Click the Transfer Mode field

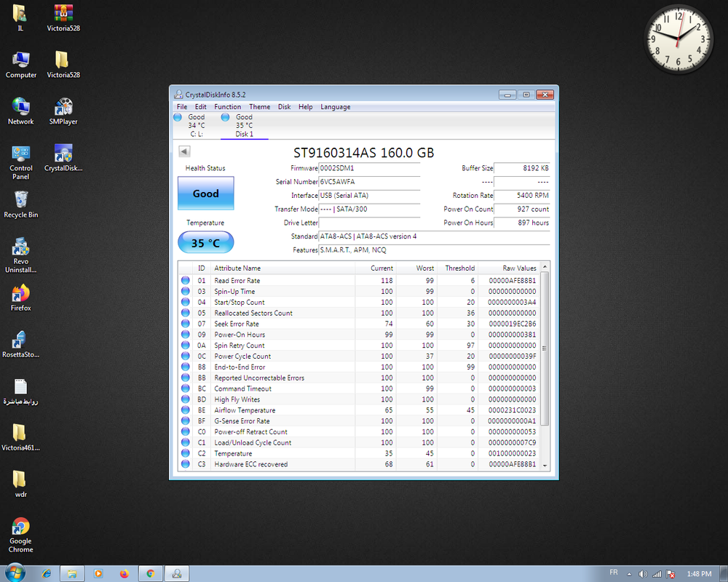[369, 209]
